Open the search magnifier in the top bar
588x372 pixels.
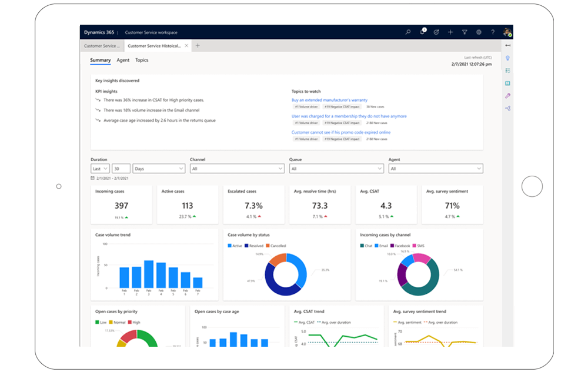[408, 32]
